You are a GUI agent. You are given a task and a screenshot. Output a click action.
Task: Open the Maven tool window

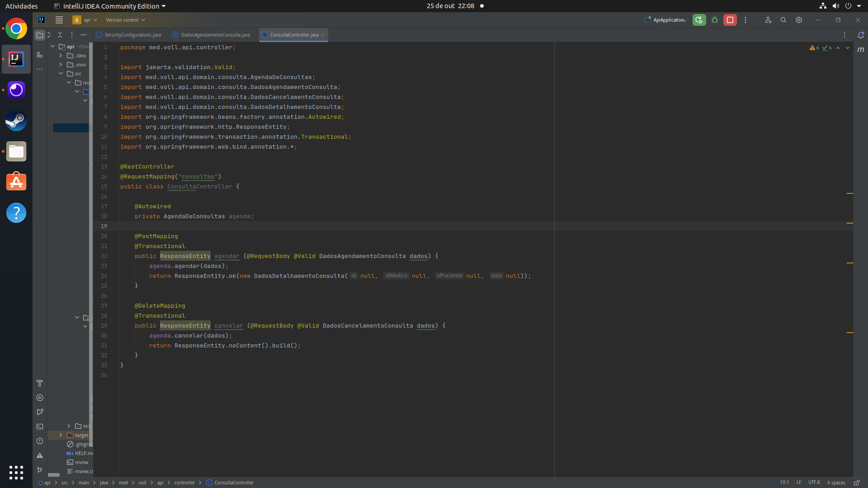[x=861, y=50]
